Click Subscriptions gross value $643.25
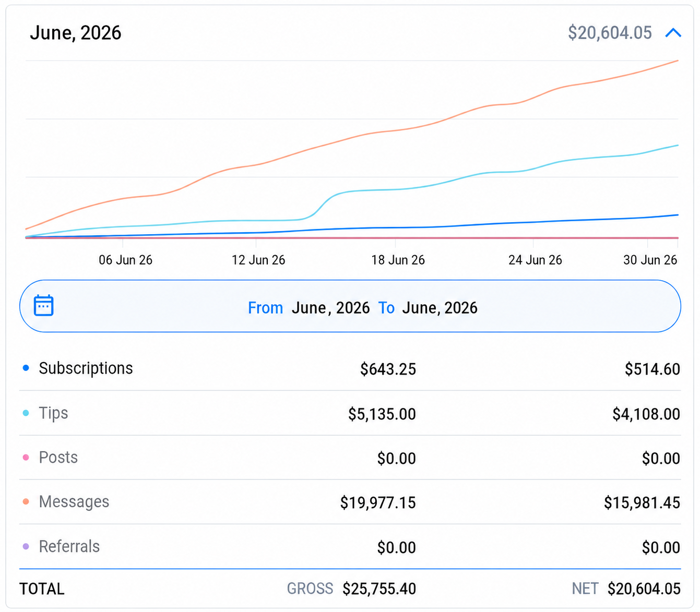Image resolution: width=700 pixels, height=612 pixels. [x=388, y=369]
